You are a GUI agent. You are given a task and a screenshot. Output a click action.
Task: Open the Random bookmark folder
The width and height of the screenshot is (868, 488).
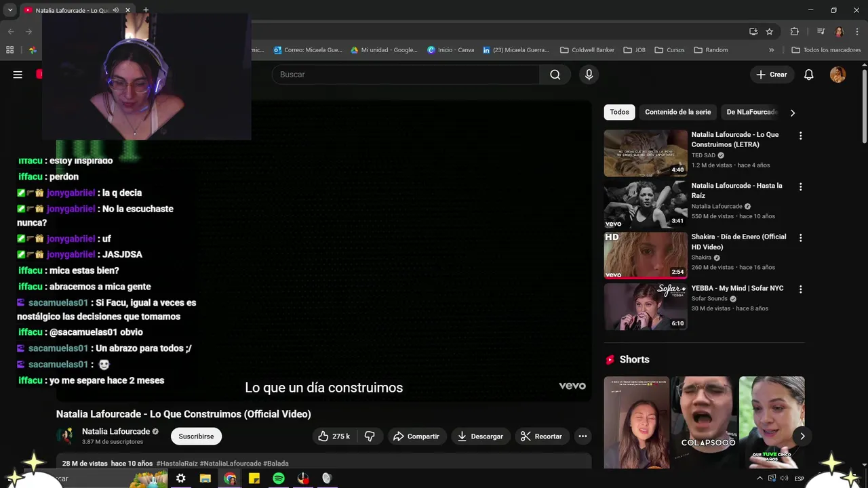[711, 49]
